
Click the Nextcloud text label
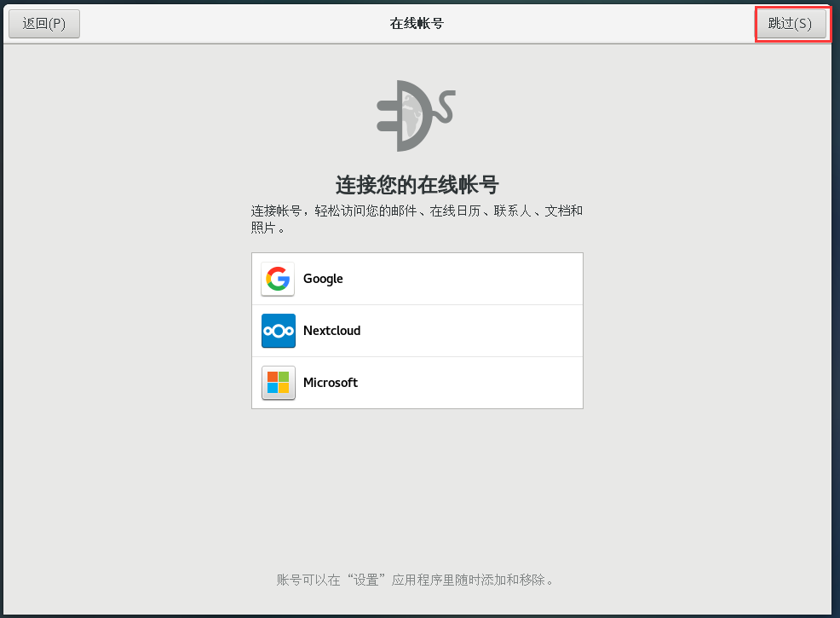[x=331, y=330]
